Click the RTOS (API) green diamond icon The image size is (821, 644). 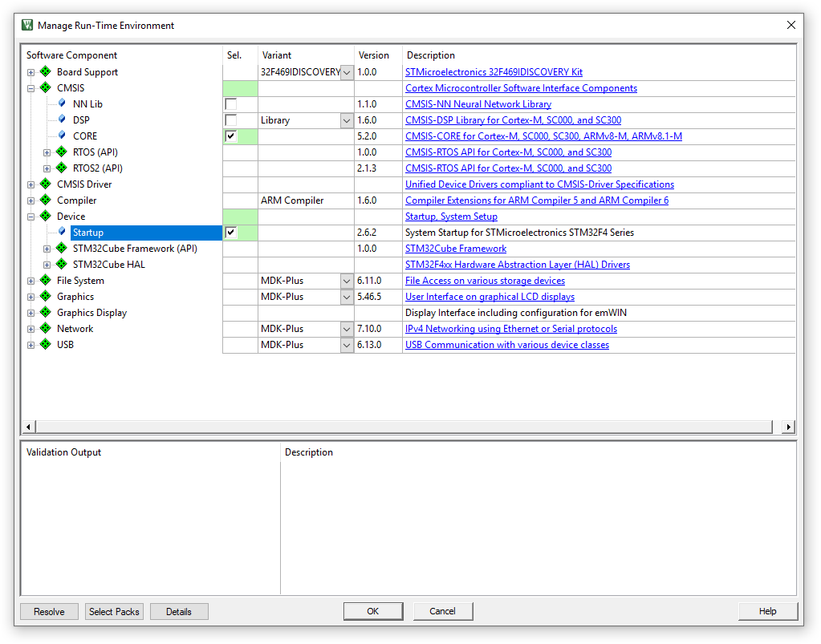pos(62,152)
